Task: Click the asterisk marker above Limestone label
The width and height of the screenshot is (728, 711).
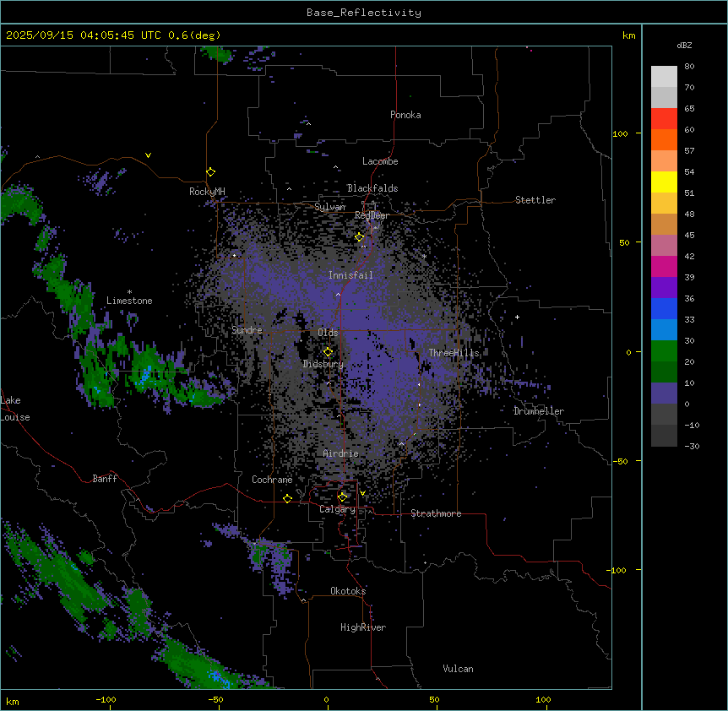Action: click(x=129, y=292)
